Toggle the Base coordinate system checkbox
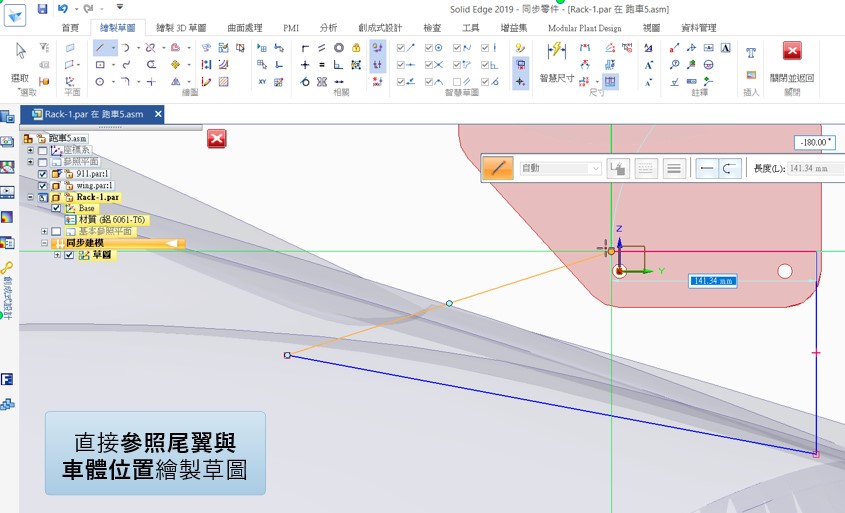845x513 pixels. coord(56,208)
